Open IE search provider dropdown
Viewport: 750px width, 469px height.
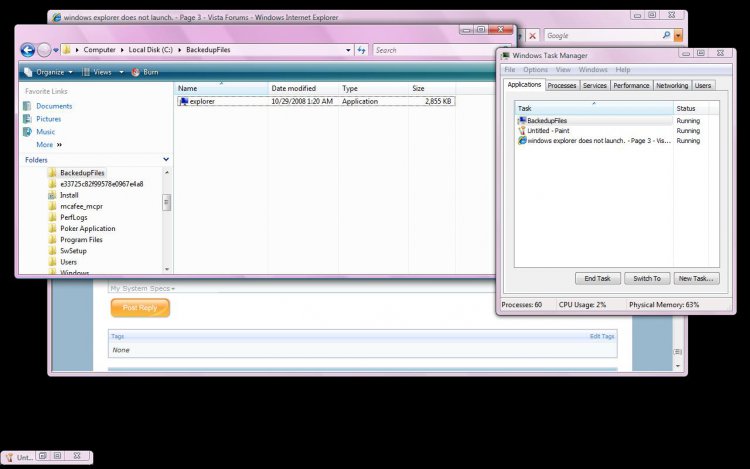(x=678, y=36)
